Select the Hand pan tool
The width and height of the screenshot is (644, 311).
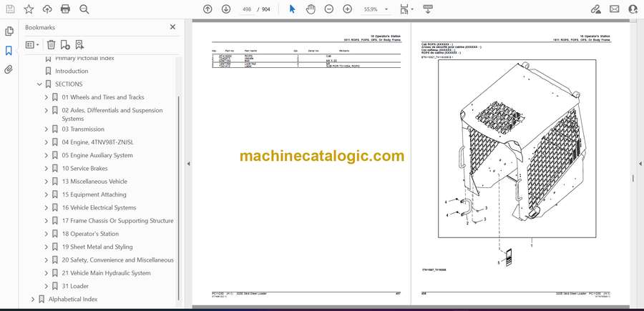pyautogui.click(x=311, y=9)
